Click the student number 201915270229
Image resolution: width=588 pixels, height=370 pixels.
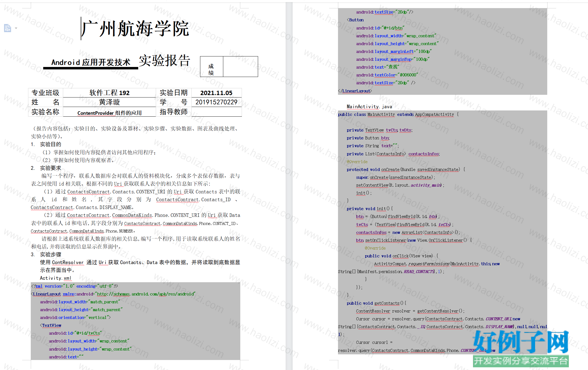click(x=216, y=102)
